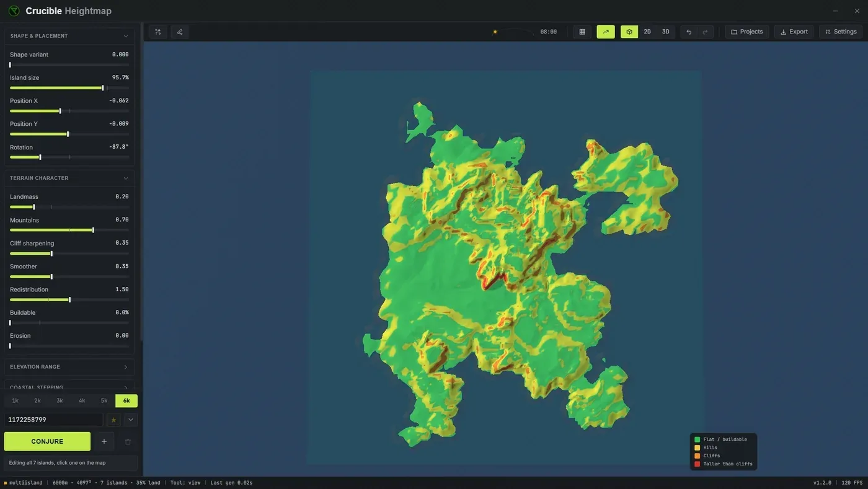Click the '7 islands' status text

point(113,483)
